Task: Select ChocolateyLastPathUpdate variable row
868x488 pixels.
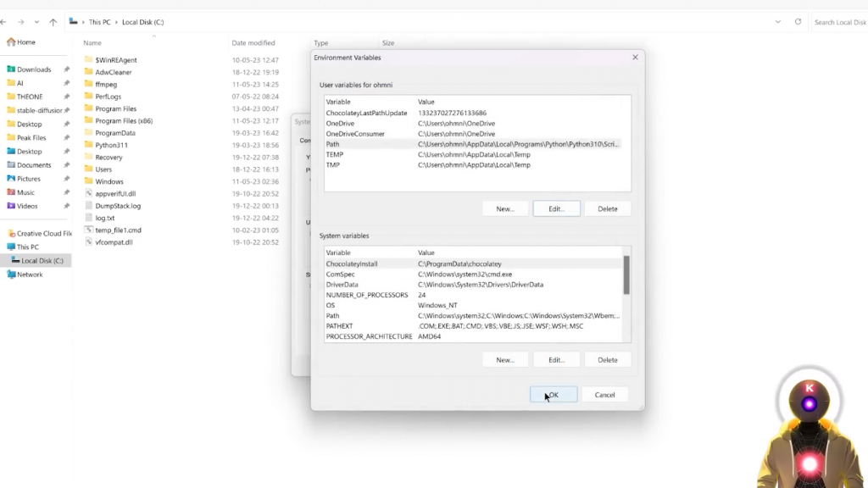Action: click(473, 113)
